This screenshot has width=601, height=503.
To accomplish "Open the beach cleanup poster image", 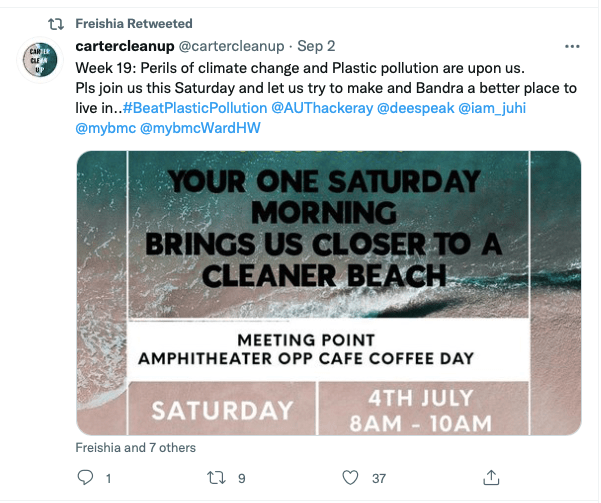I will (328, 292).
